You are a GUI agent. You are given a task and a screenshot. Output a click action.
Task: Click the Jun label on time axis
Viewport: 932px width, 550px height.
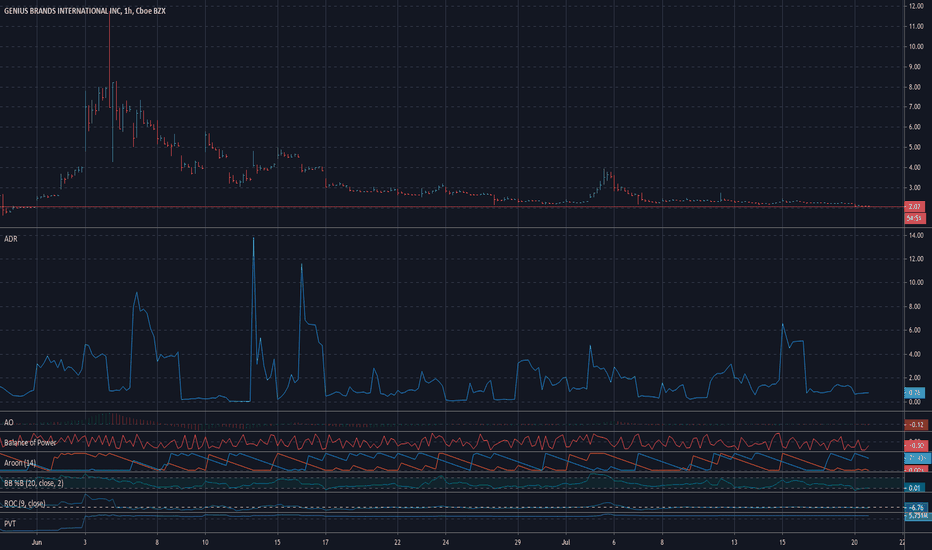pyautogui.click(x=37, y=542)
